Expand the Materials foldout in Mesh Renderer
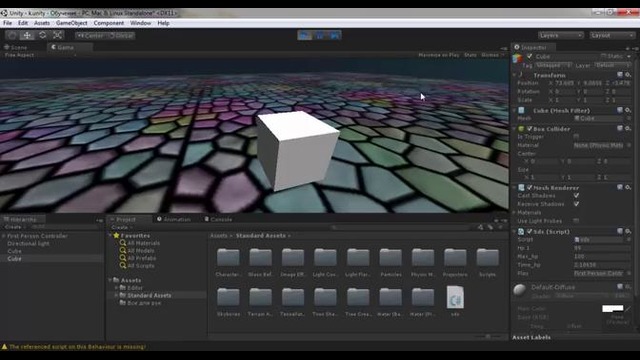The height and width of the screenshot is (360, 640). (x=514, y=213)
